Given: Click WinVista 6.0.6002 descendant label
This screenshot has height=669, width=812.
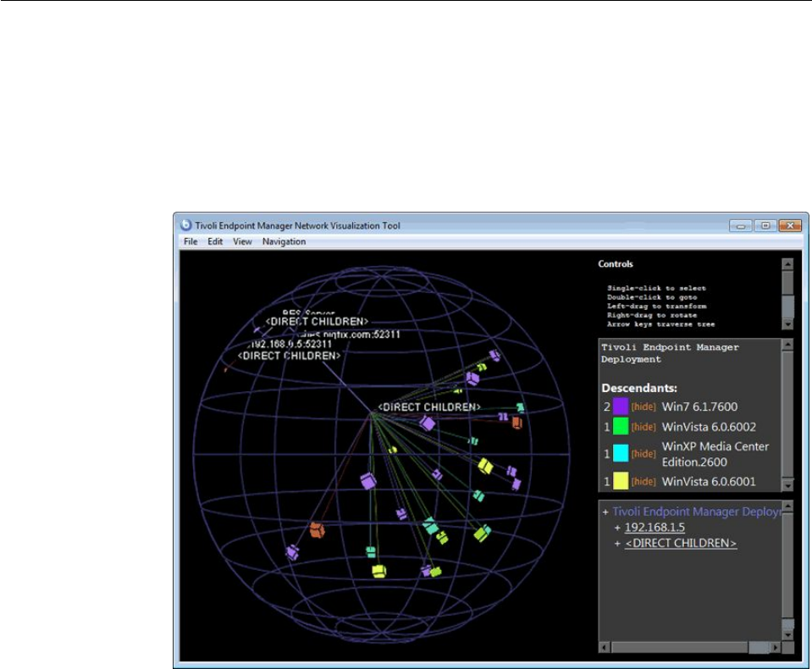Looking at the screenshot, I should [x=709, y=427].
